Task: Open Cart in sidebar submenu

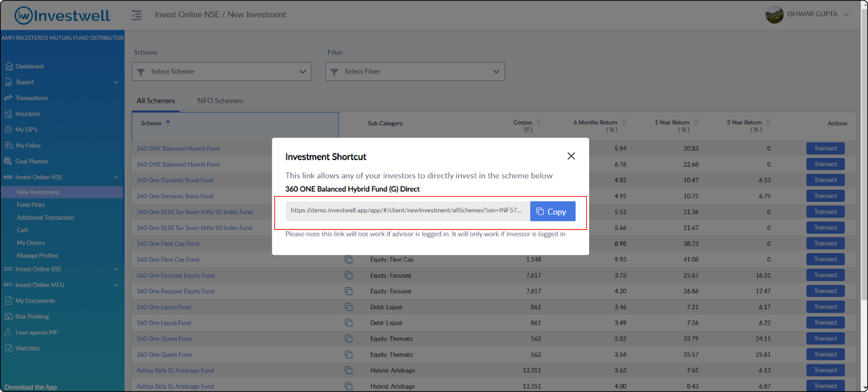Action: point(22,230)
